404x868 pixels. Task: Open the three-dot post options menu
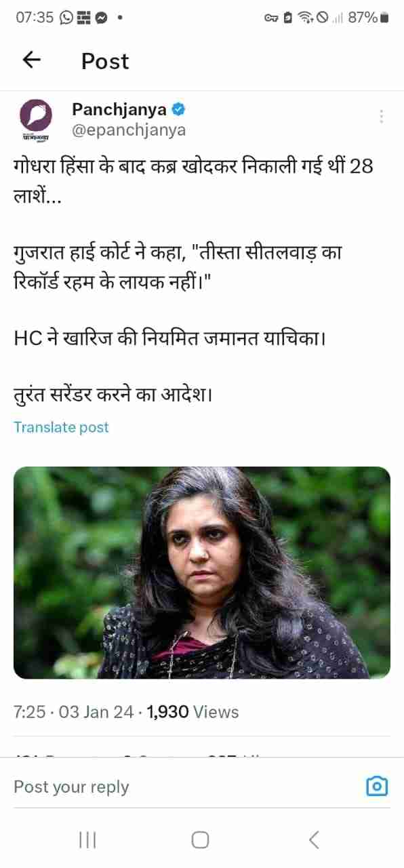click(382, 116)
